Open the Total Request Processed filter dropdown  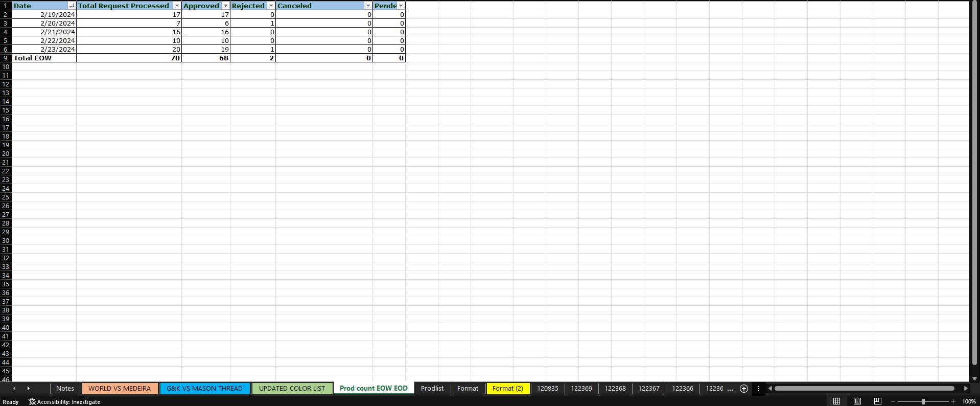coord(177,6)
